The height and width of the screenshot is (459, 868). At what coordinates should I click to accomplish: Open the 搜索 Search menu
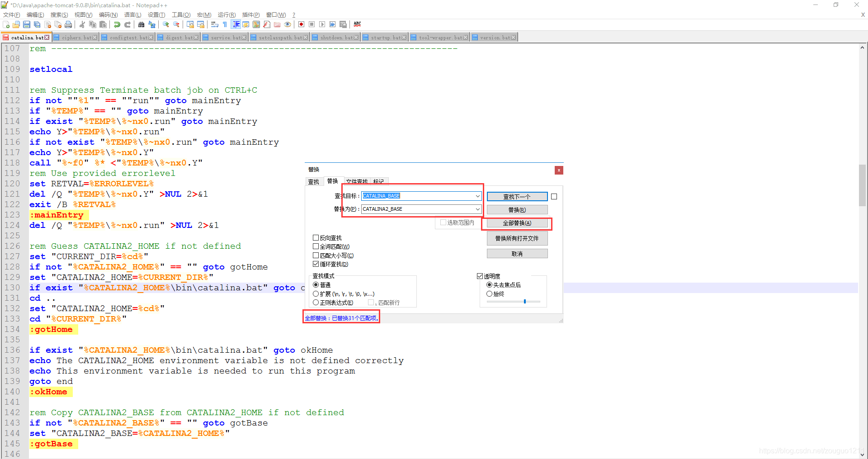pos(59,15)
